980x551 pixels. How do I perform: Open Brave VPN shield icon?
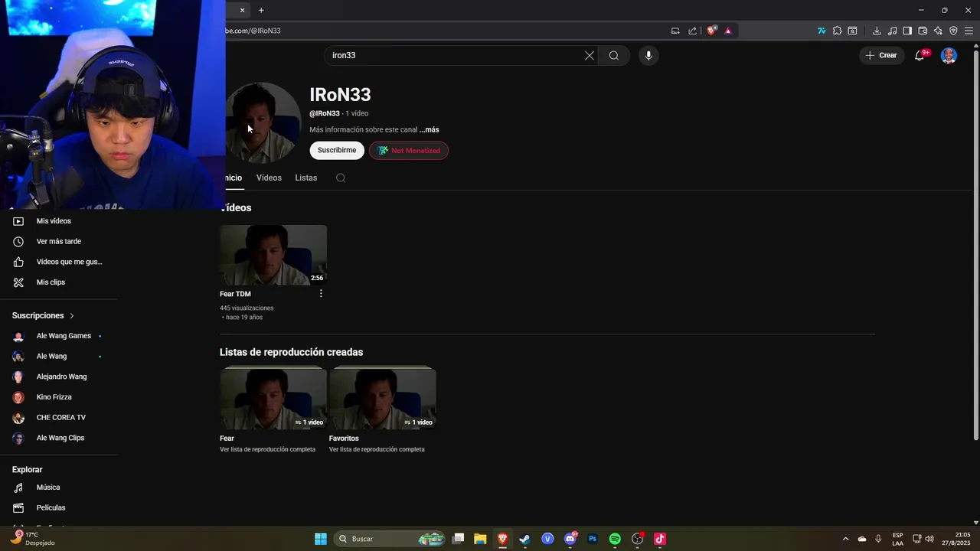pyautogui.click(x=953, y=31)
